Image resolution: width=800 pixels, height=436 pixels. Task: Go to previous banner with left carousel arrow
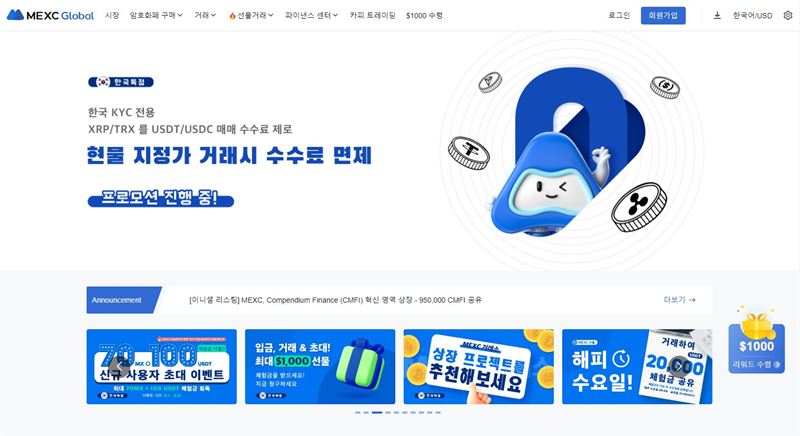(119, 366)
